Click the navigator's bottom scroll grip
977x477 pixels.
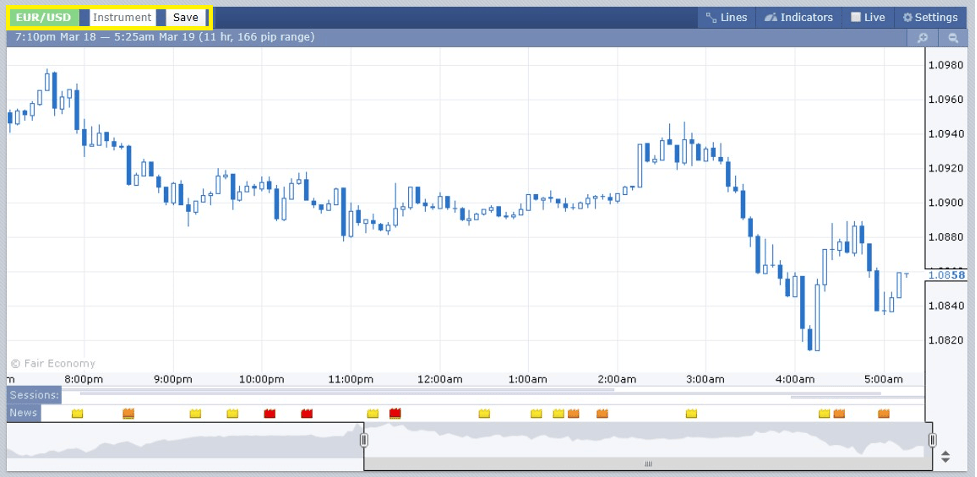648,464
